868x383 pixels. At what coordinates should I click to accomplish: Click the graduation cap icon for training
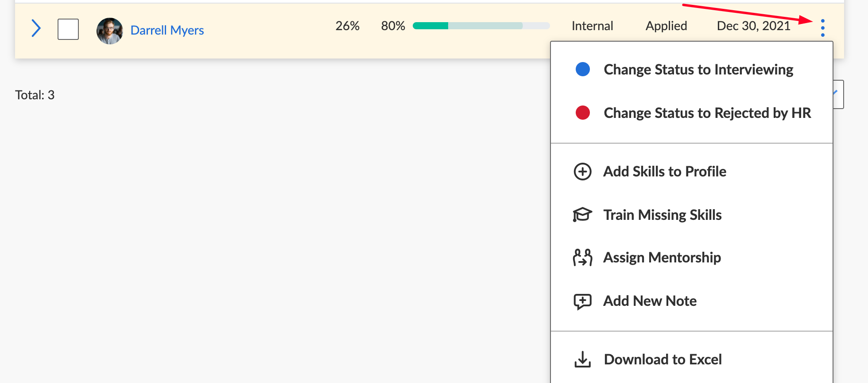point(582,215)
